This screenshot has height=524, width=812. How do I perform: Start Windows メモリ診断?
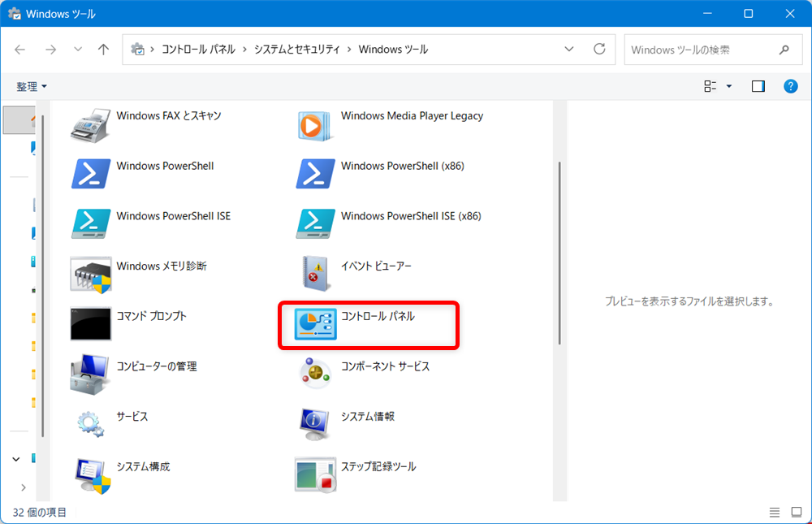pos(150,266)
